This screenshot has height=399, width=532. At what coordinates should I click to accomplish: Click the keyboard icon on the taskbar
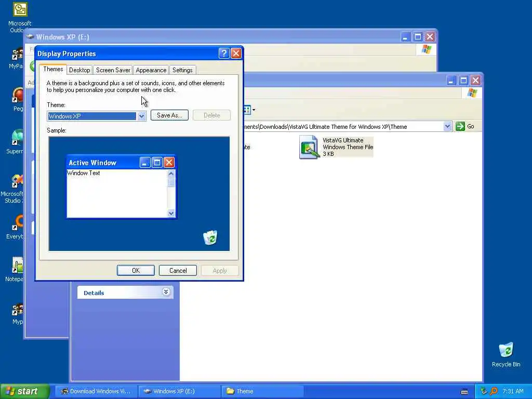click(464, 392)
